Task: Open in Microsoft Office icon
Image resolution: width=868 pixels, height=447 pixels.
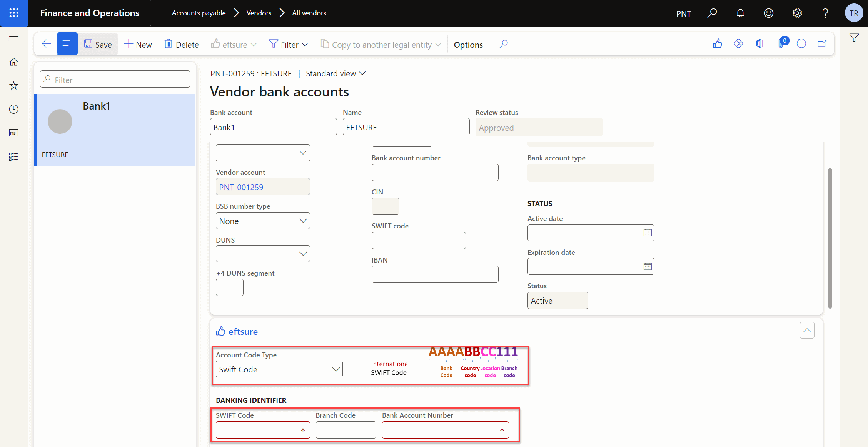Action: [x=759, y=44]
